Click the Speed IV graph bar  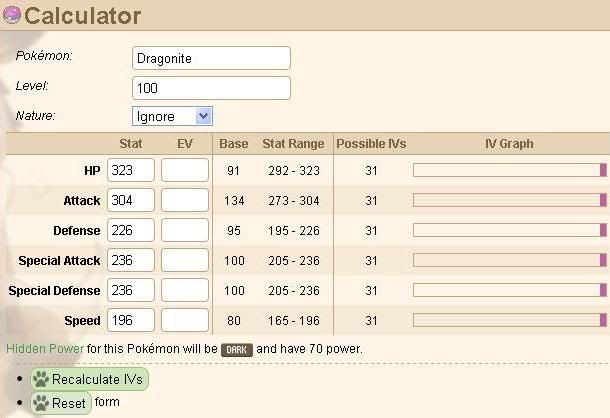tap(510, 320)
